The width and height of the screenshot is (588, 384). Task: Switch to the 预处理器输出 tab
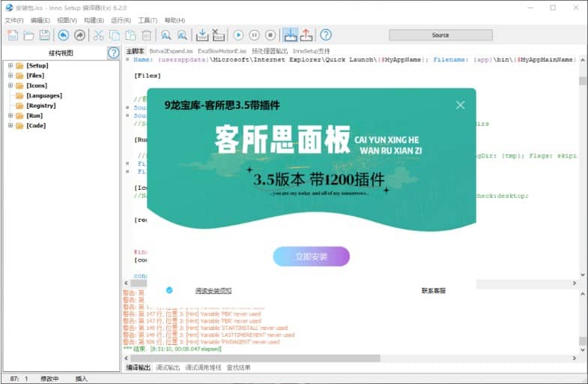(270, 51)
